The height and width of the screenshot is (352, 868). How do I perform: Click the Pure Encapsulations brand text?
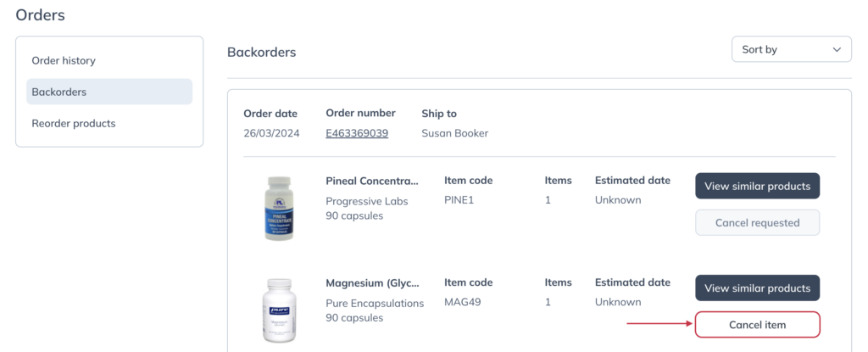click(x=375, y=303)
